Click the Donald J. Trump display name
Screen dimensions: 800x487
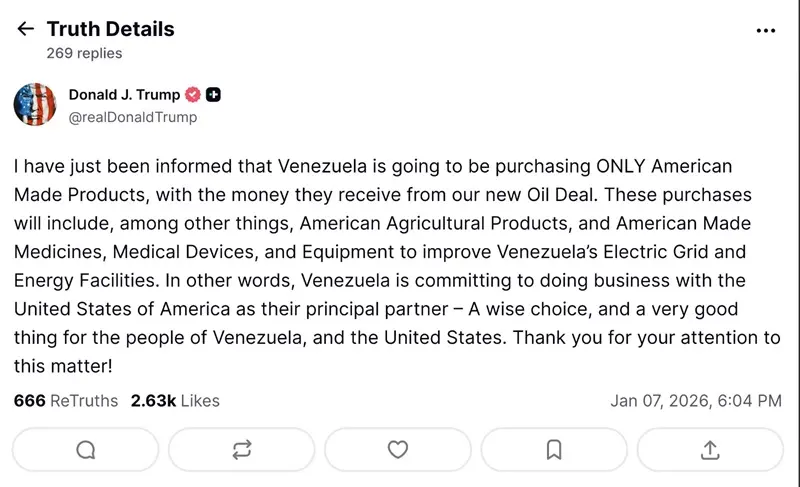[124, 95]
